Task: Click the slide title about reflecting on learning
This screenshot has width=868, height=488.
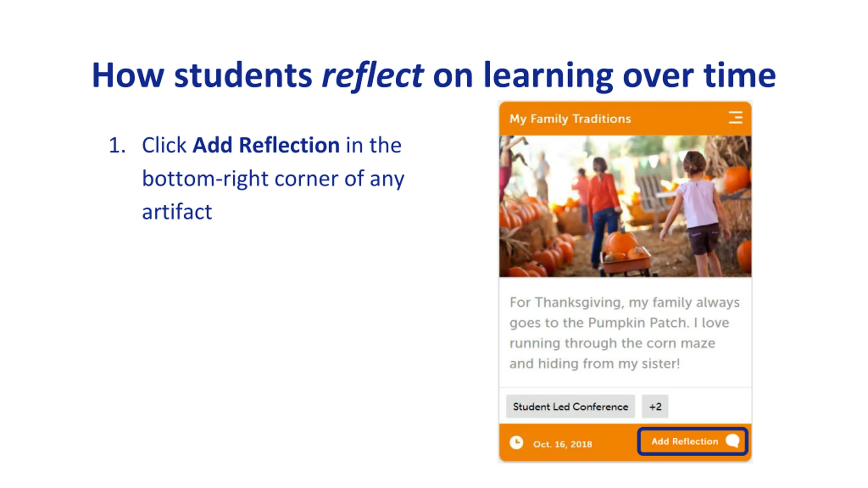Action: pos(434,75)
